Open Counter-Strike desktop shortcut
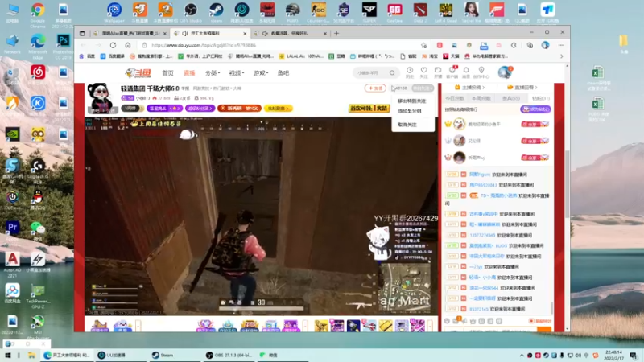Image resolution: width=644 pixels, height=362 pixels. [x=318, y=12]
